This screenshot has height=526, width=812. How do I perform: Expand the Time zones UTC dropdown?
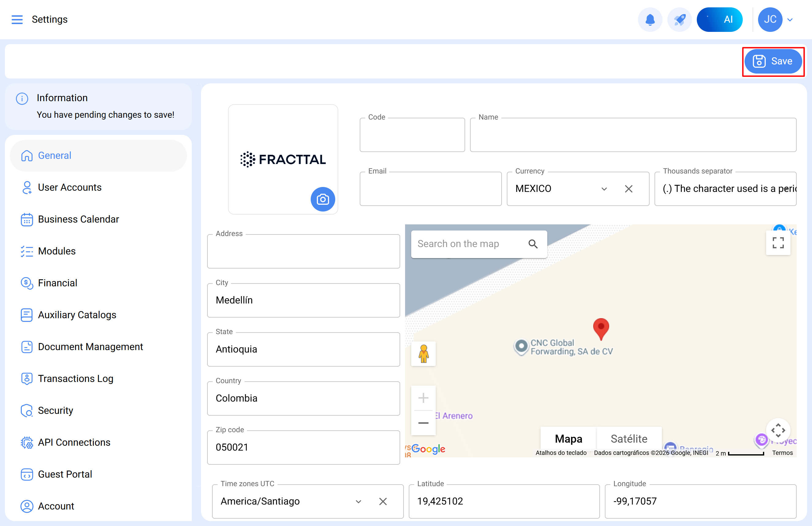pos(358,501)
